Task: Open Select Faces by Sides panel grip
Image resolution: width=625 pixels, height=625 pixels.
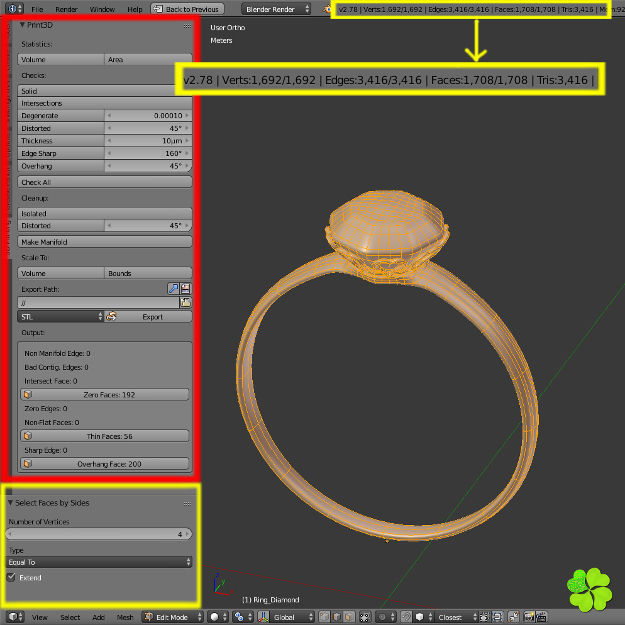Action: [187, 503]
